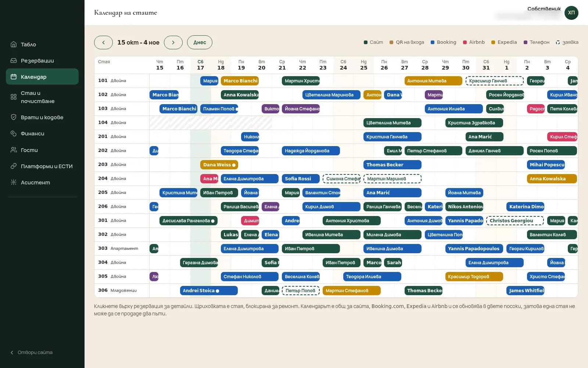Click the Врати и кодове shield icon
Viewport: 588px width, 368px height.
14,117
